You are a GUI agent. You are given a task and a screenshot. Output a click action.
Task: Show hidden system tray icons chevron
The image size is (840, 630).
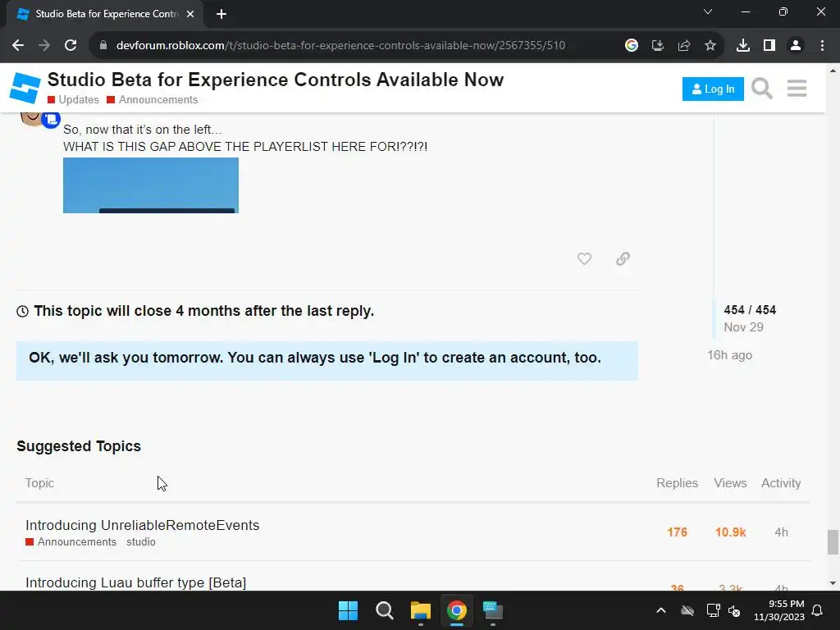pos(661,610)
